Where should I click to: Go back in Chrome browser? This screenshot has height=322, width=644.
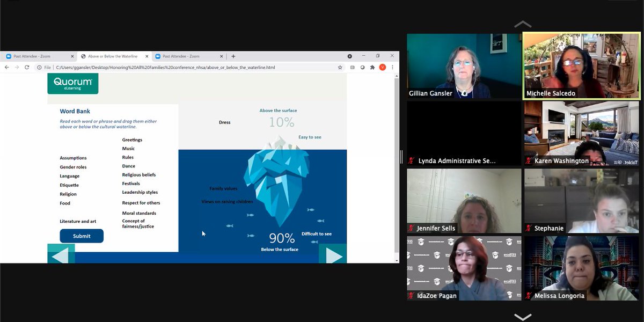click(x=7, y=68)
